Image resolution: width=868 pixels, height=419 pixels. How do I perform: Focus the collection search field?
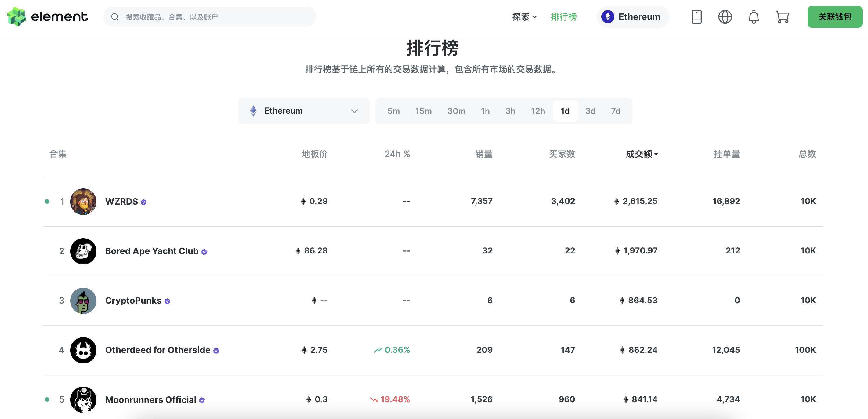pyautogui.click(x=209, y=17)
